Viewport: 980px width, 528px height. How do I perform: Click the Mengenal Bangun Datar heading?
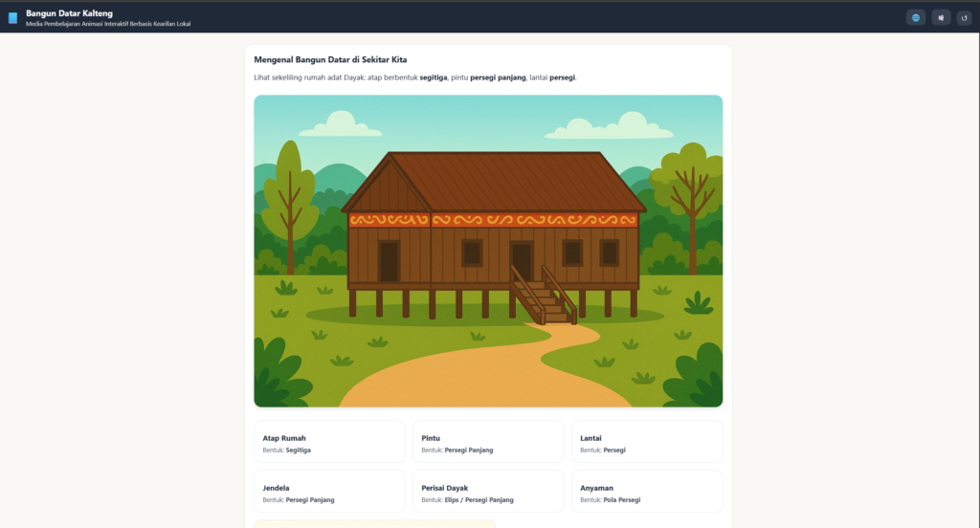click(x=330, y=59)
